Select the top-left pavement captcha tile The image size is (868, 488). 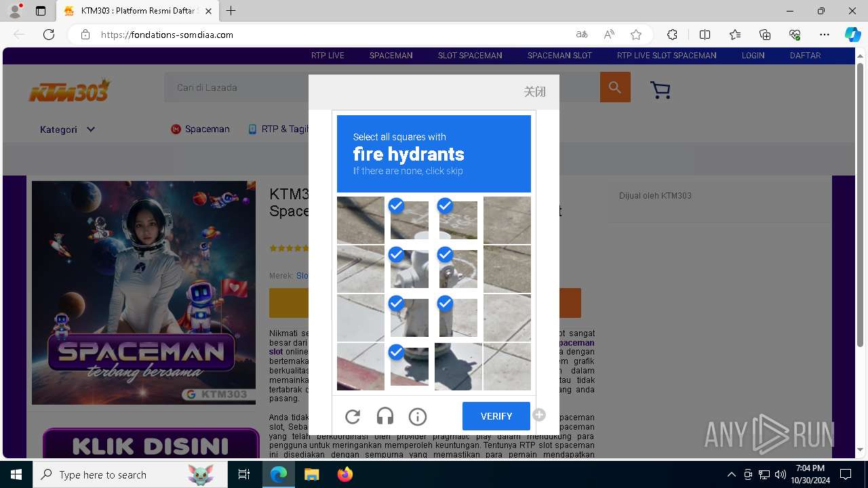pos(361,220)
